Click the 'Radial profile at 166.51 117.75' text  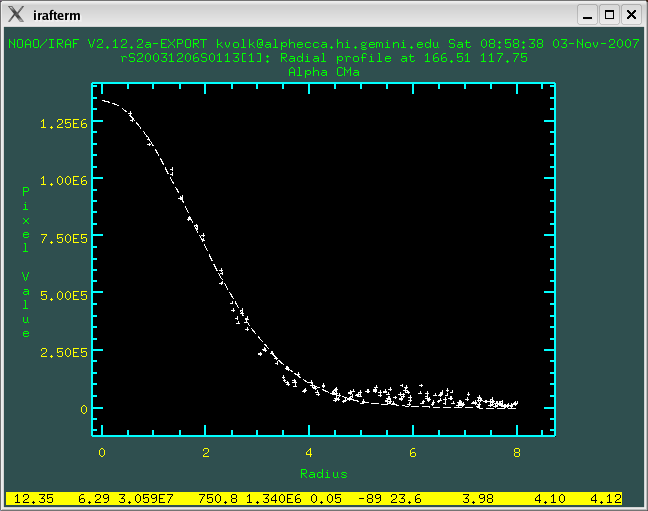(x=404, y=58)
